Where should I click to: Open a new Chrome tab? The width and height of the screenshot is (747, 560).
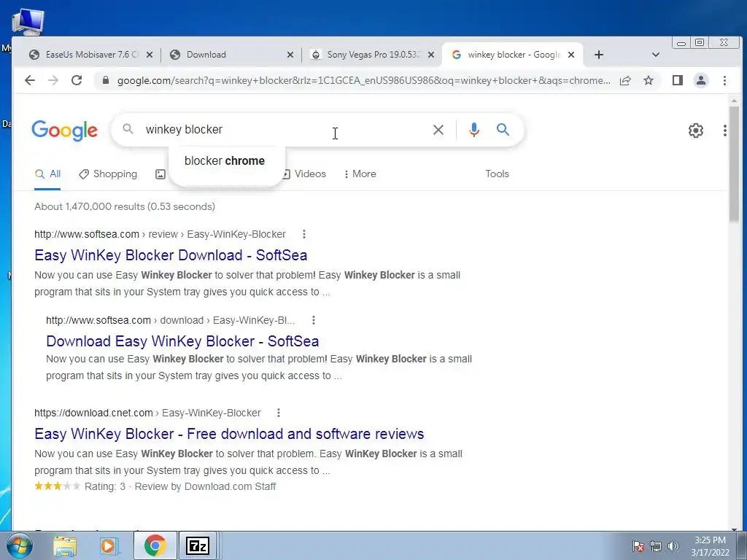599,55
